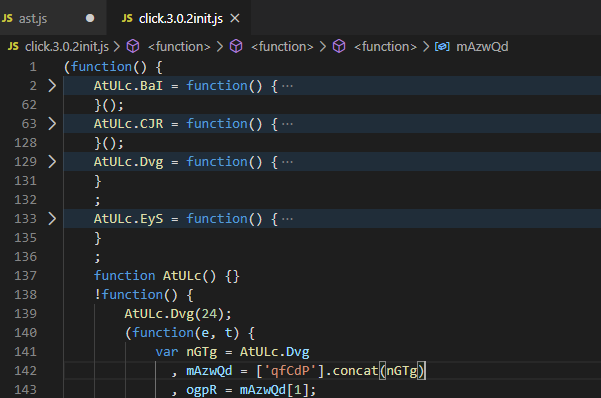601x398 pixels.
Task: Click the second purple cube function icon
Action: [236, 47]
